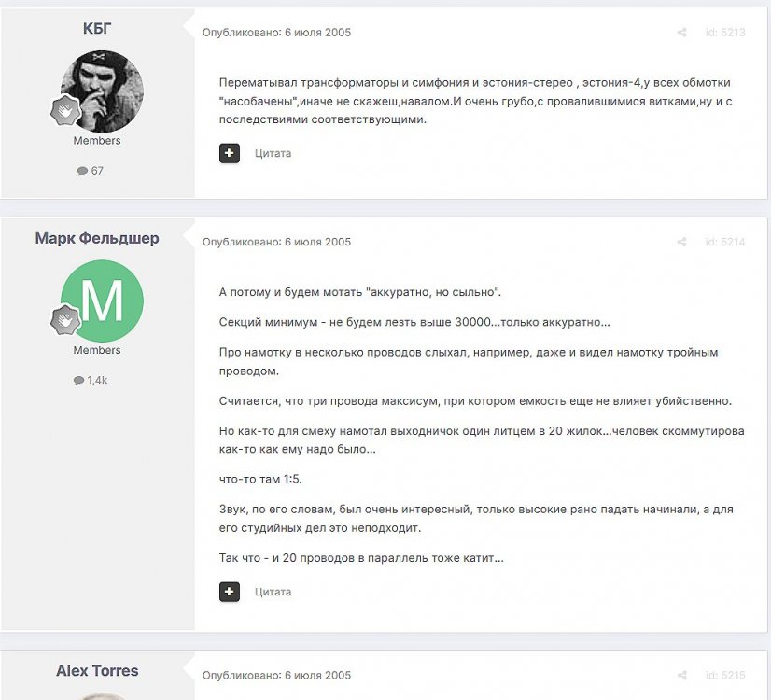Image resolution: width=771 pixels, height=700 pixels.
Task: Open Марк Фельдшер's green M avatar
Action: tap(102, 301)
